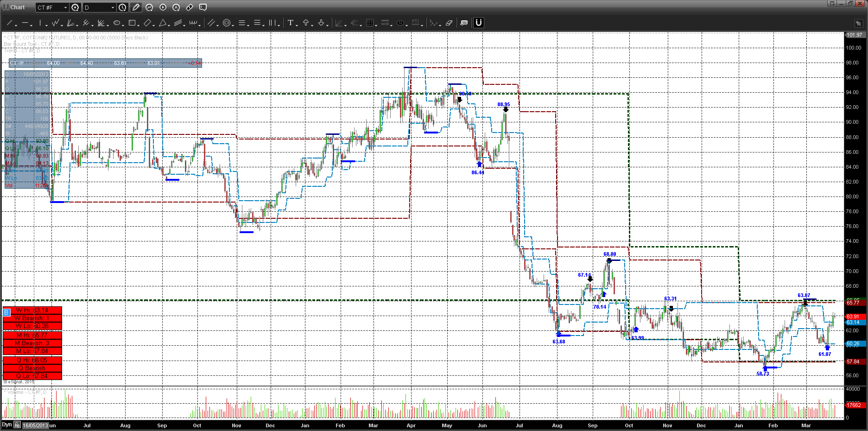Click the blue B indicator badge
Viewport: 868px width, 431px height.
click(x=6, y=312)
